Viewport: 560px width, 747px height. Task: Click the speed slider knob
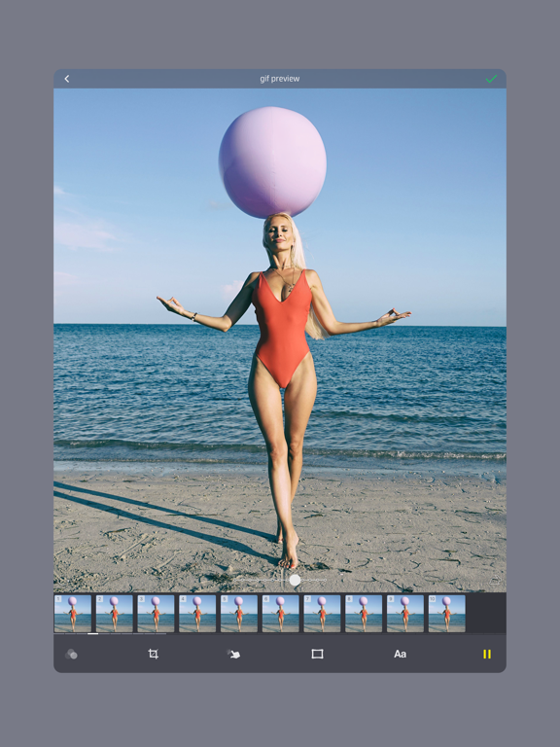point(295,580)
